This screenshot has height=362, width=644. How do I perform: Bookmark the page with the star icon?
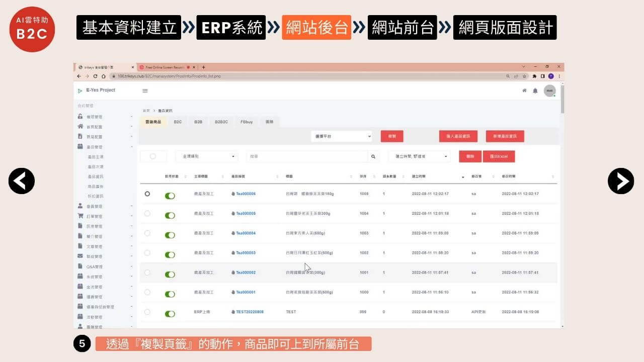(524, 76)
